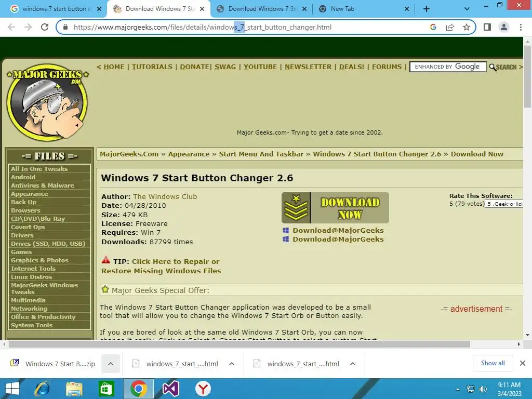Open the NEWSLETTER menu link
Viewport: 532px width, 399px height.
pos(308,67)
